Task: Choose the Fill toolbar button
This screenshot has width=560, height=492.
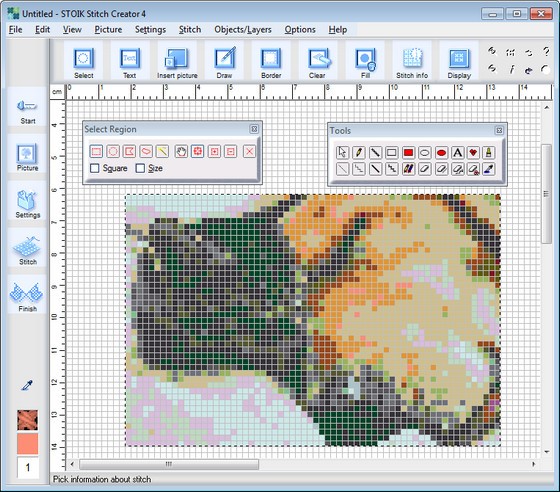Action: pos(365,61)
